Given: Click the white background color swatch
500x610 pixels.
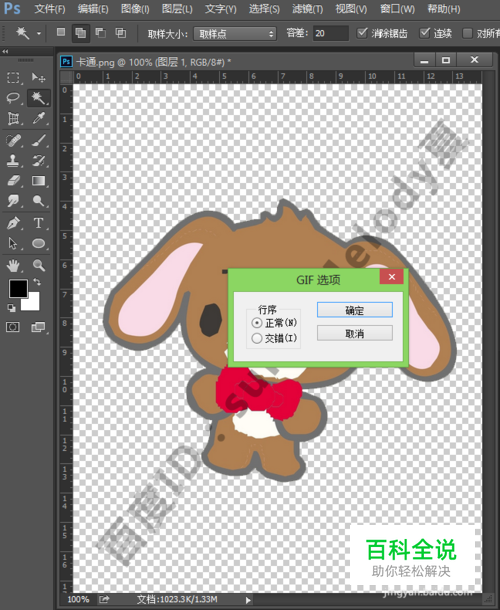Looking at the screenshot, I should tap(31, 301).
